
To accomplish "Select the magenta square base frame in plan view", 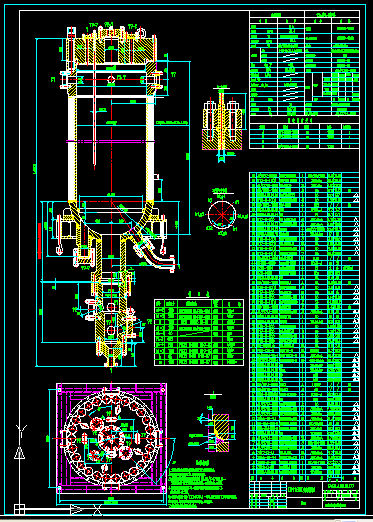I will point(111,438).
